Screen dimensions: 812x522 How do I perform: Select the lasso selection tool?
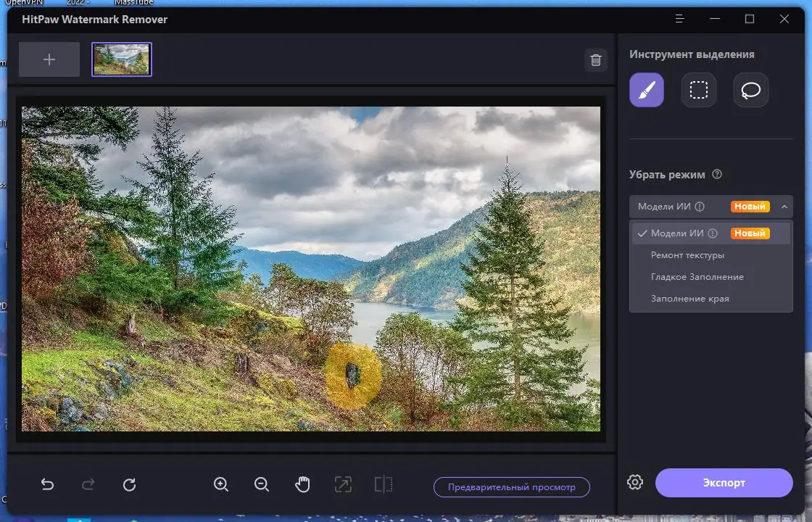[x=750, y=89]
